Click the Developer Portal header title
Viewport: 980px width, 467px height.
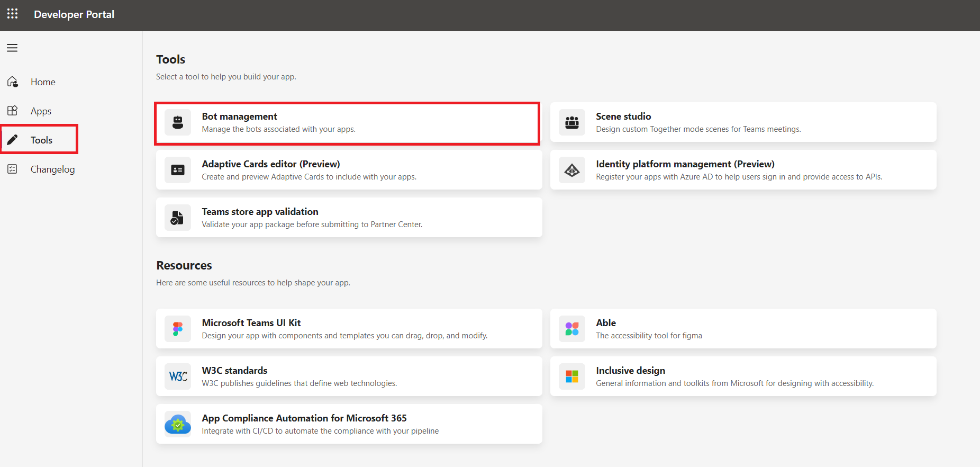pyautogui.click(x=74, y=14)
